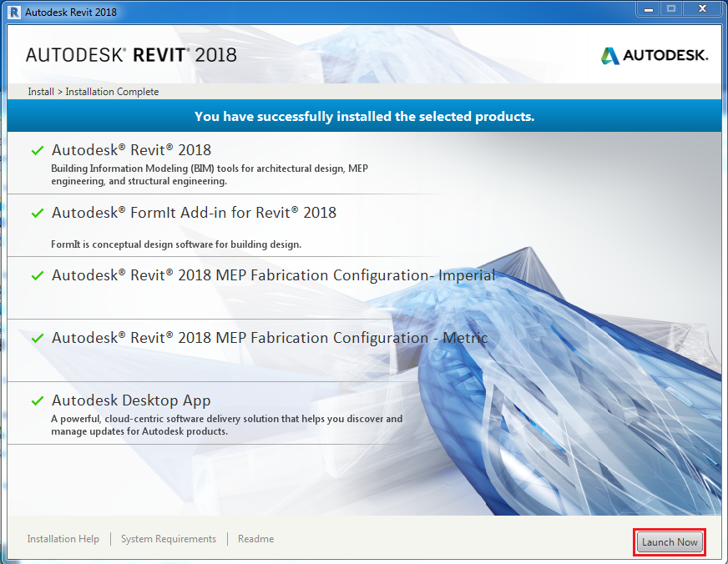Screen dimensions: 728x564
Task: Click the green checkmark beside Autodesk Revit 2018
Action: [x=37, y=151]
